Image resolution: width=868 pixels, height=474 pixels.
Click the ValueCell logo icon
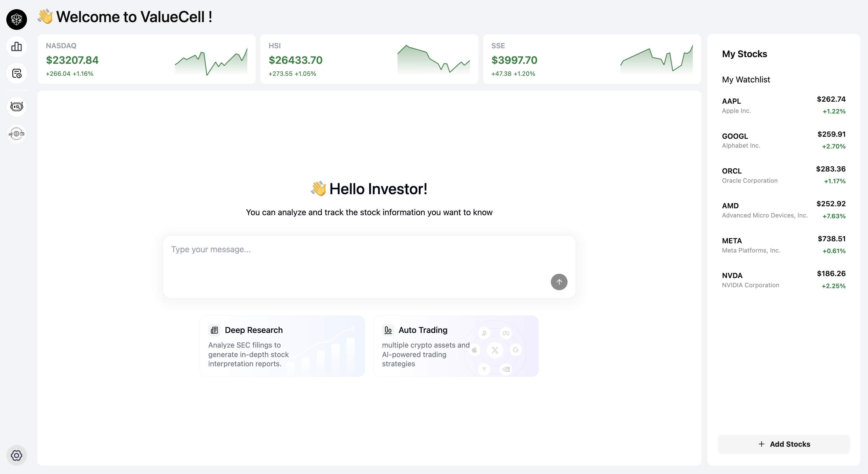pyautogui.click(x=16, y=20)
